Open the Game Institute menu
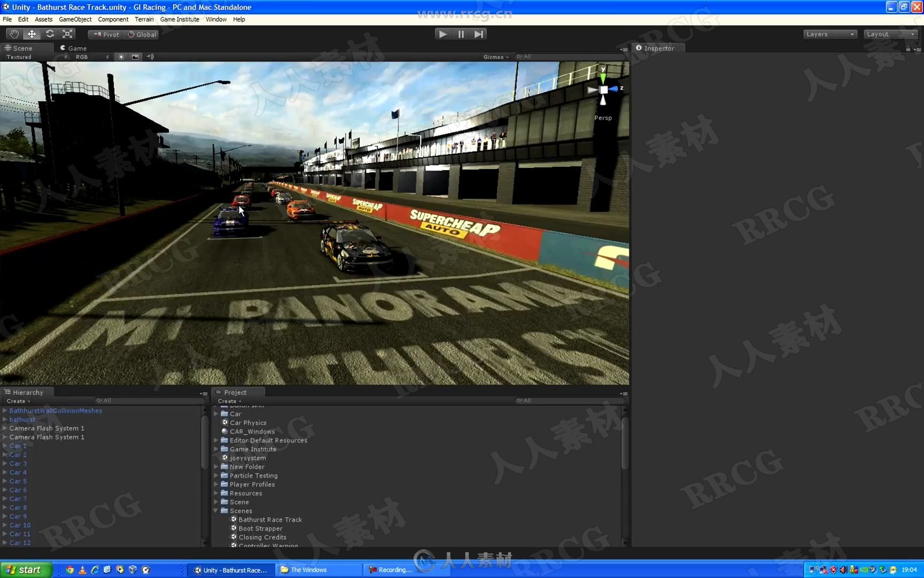 (180, 19)
